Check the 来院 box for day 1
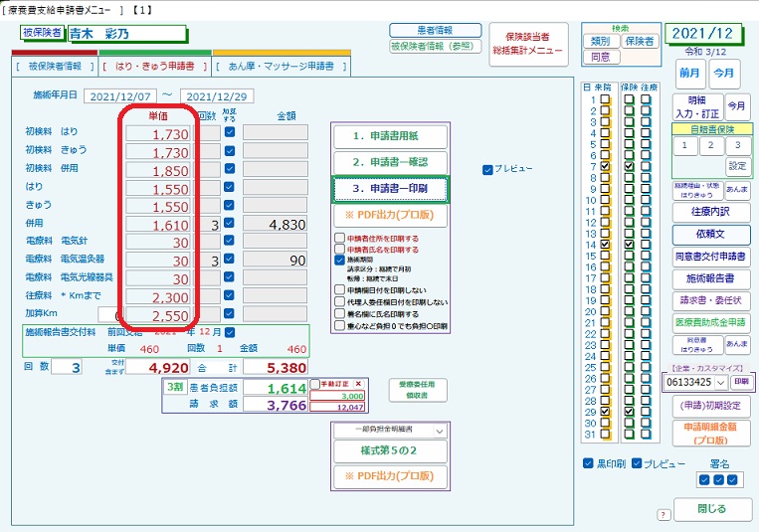Image resolution: width=759 pixels, height=532 pixels. coord(605,99)
